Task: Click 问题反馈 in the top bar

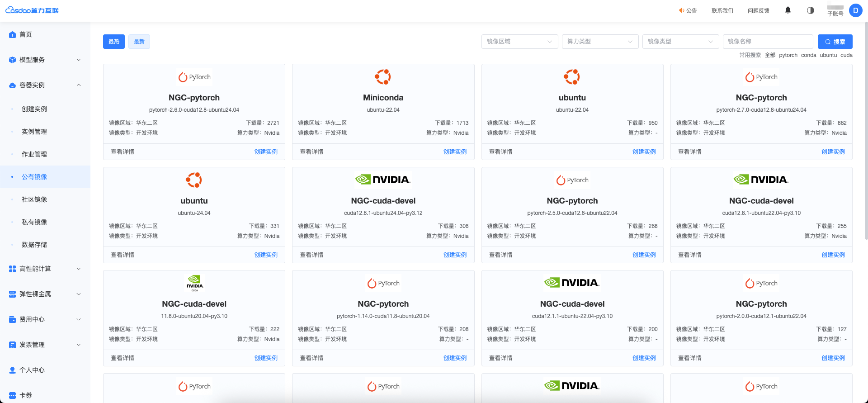Action: (759, 10)
